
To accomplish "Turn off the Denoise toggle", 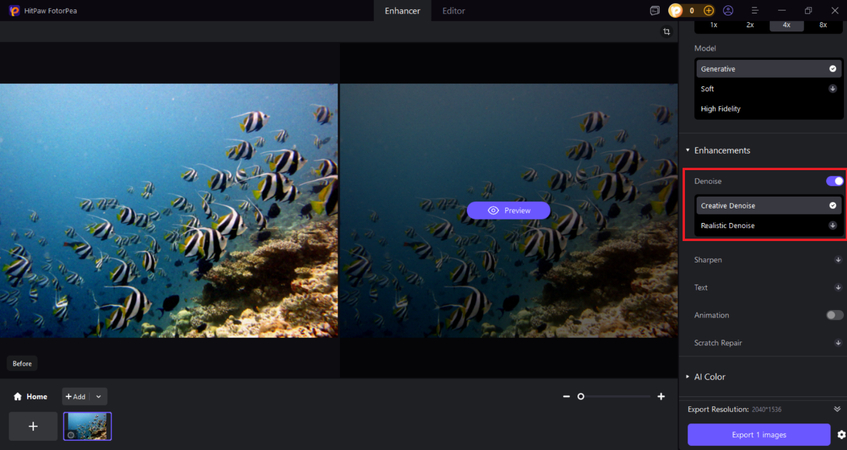I will click(834, 181).
